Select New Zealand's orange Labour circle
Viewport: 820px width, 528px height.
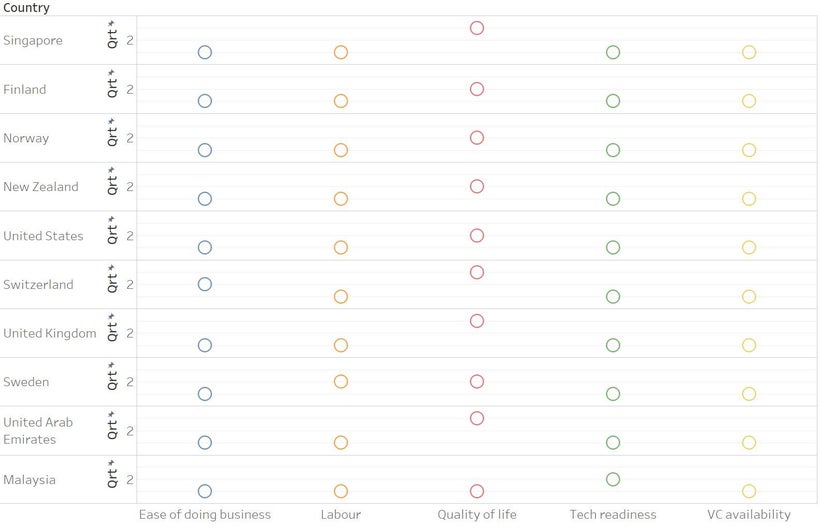tap(341, 199)
